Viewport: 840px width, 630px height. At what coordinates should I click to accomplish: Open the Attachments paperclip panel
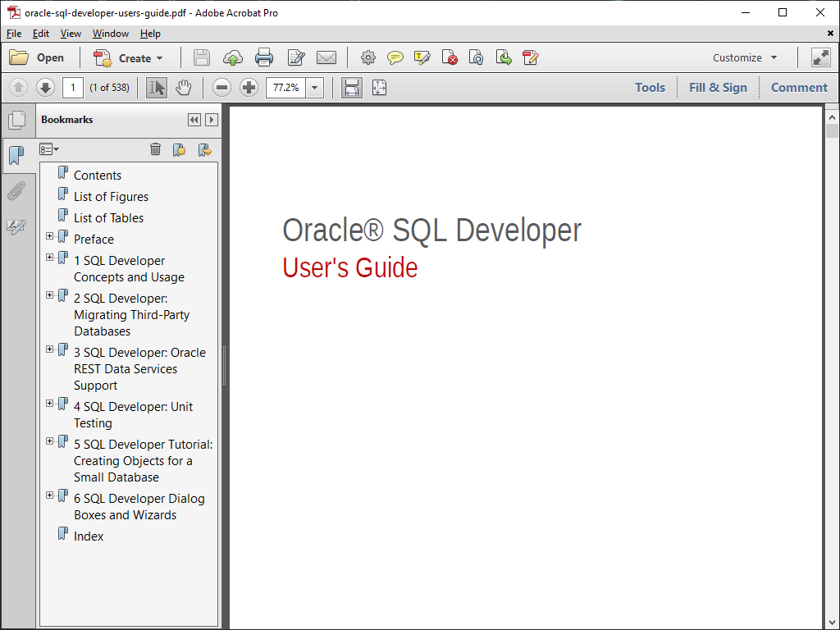pyautogui.click(x=16, y=190)
